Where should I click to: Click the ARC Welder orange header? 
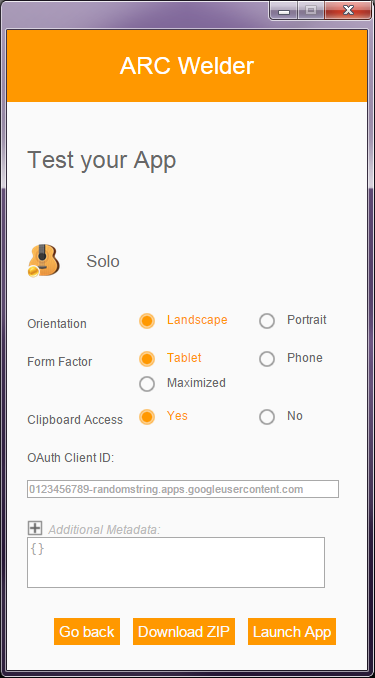(187, 66)
